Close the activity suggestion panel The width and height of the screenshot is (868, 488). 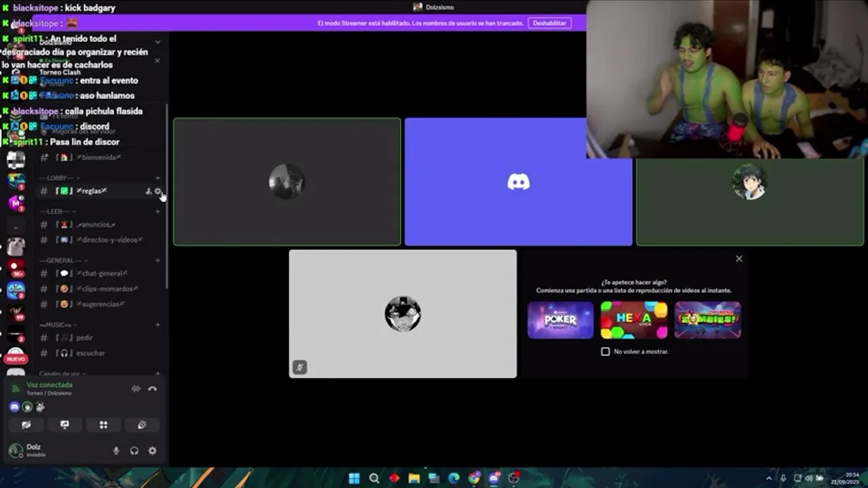point(739,259)
